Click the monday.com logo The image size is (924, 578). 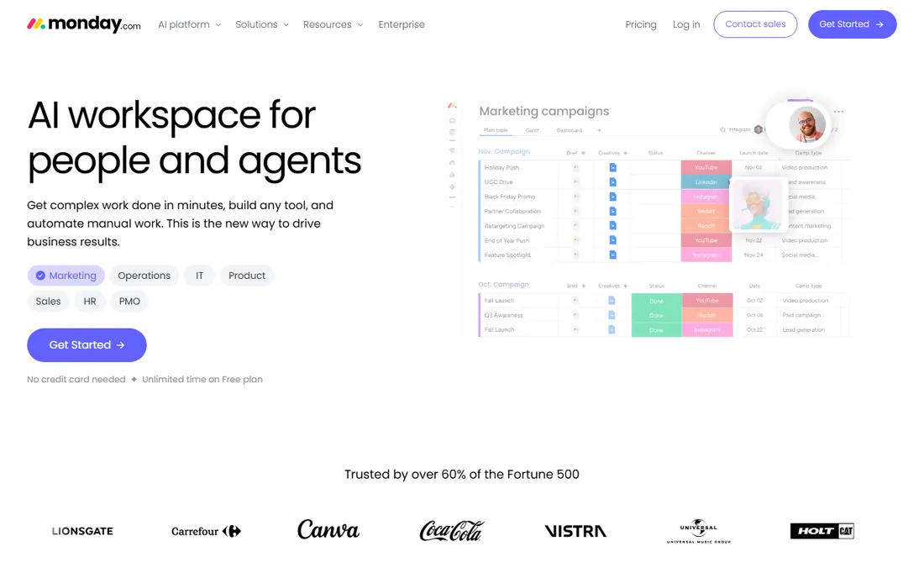[x=84, y=24]
